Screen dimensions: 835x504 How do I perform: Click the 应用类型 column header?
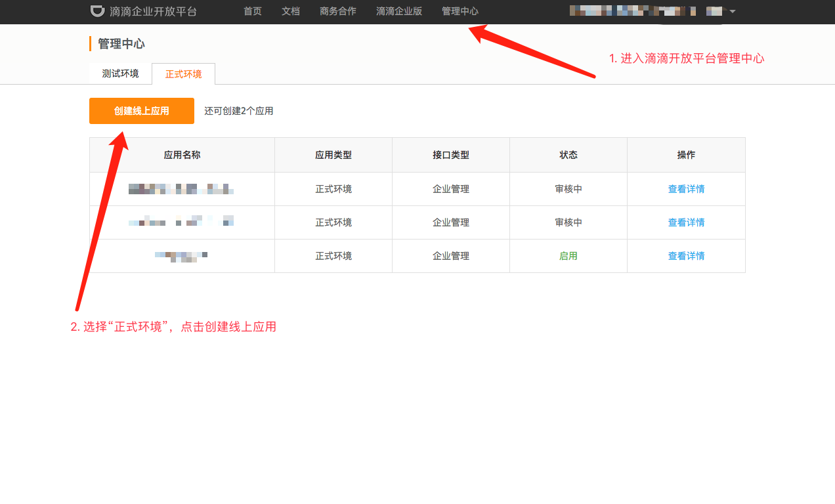click(x=333, y=155)
